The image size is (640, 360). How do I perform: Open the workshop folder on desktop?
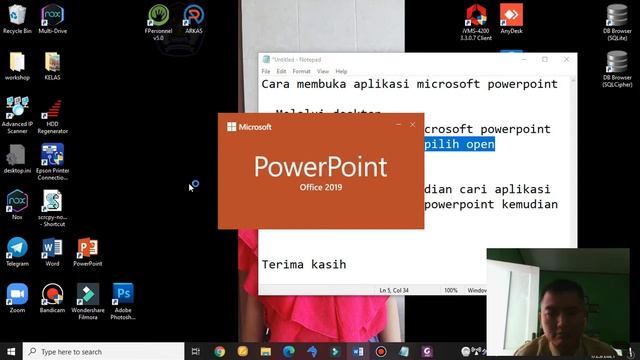coord(17,66)
